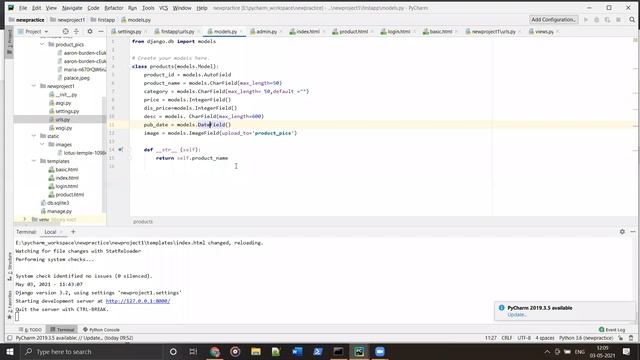Open the 127.0.0.1:8000 server link
The image size is (640, 360).
pyautogui.click(x=138, y=301)
